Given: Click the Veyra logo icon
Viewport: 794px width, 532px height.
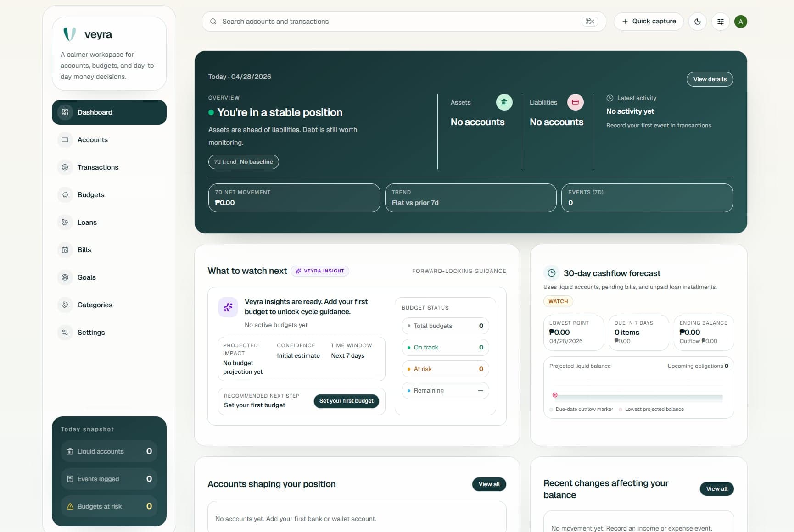Looking at the screenshot, I should coord(70,34).
